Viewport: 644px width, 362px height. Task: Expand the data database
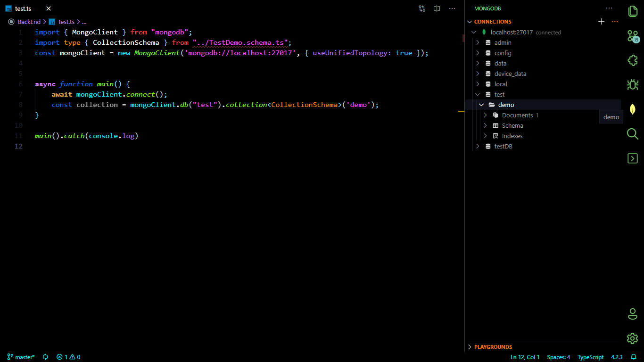click(478, 63)
